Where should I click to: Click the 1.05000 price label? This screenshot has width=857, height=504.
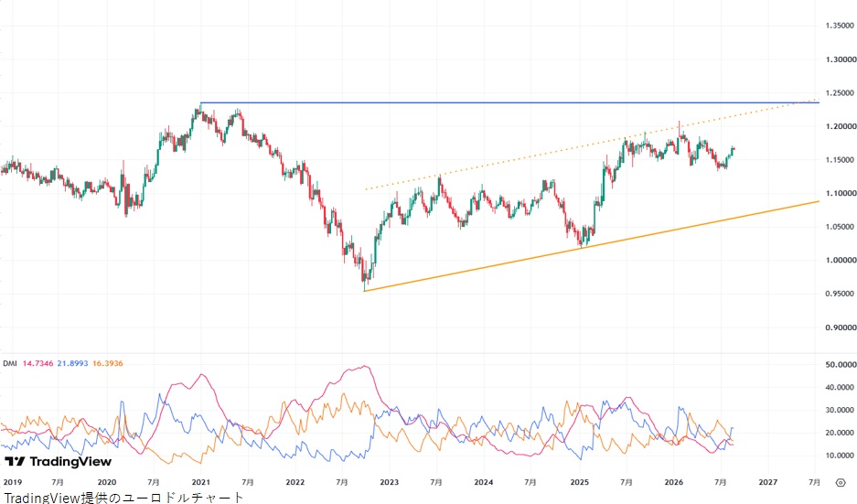click(x=840, y=227)
